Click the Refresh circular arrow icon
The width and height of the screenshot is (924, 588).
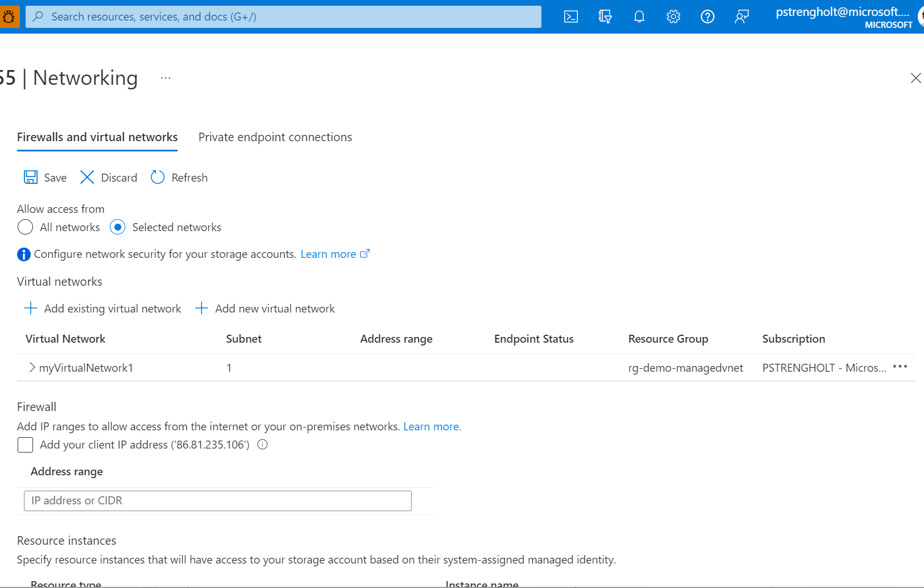coord(158,177)
